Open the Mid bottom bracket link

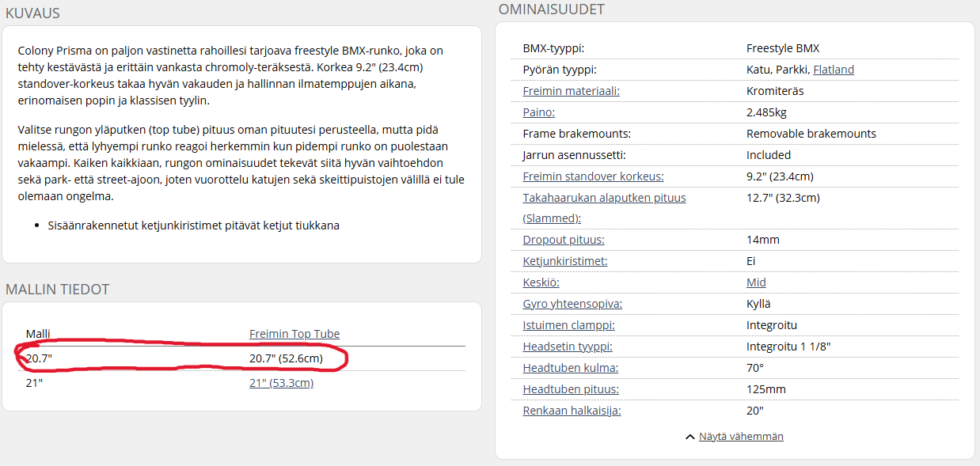[756, 282]
